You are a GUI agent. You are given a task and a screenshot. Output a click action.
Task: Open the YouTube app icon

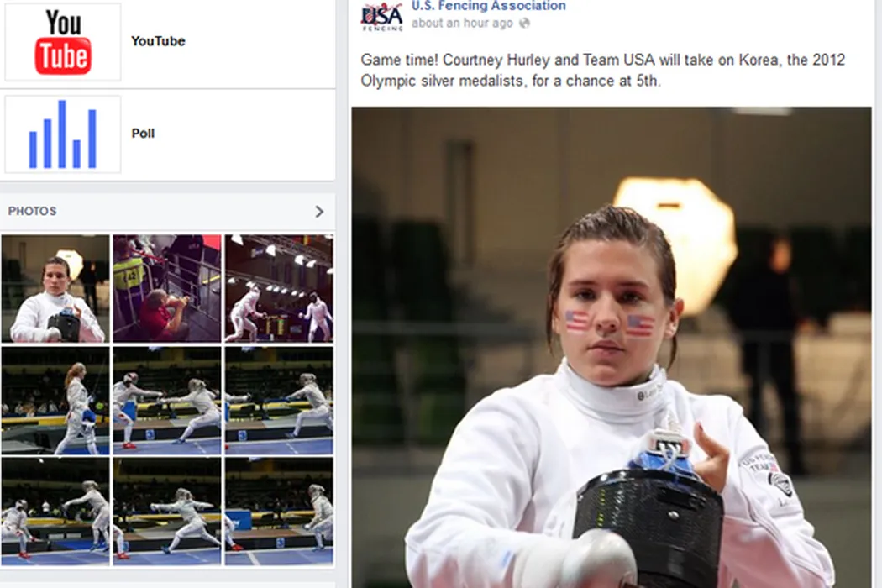coord(63,42)
